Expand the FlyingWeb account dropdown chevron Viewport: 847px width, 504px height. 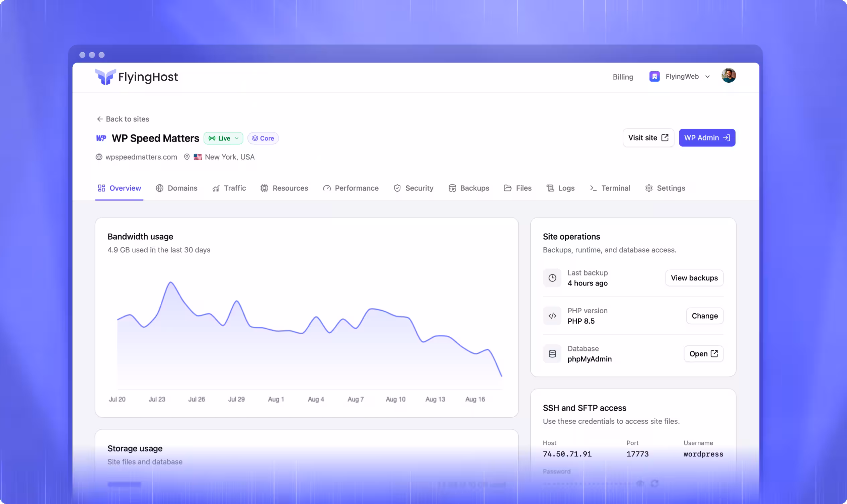pos(707,77)
